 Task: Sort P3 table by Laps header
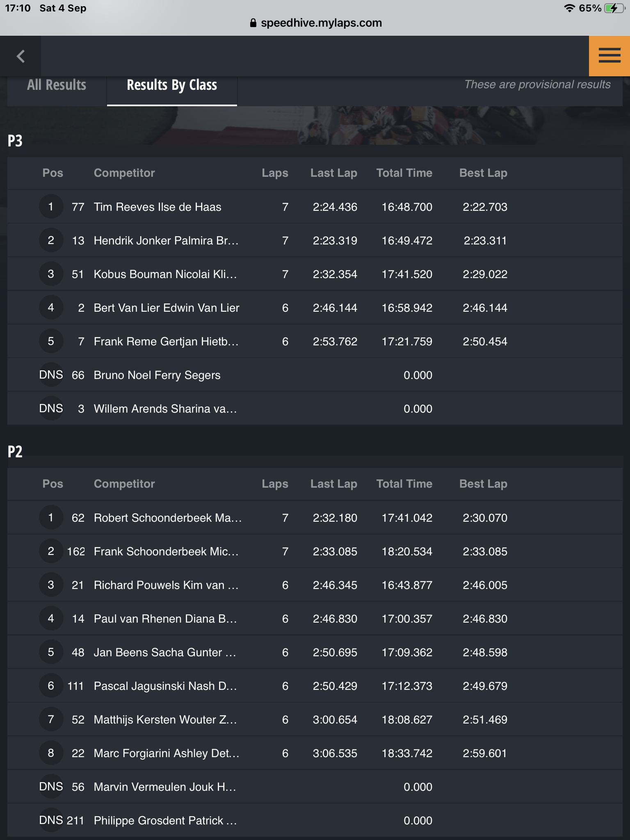pos(275,173)
